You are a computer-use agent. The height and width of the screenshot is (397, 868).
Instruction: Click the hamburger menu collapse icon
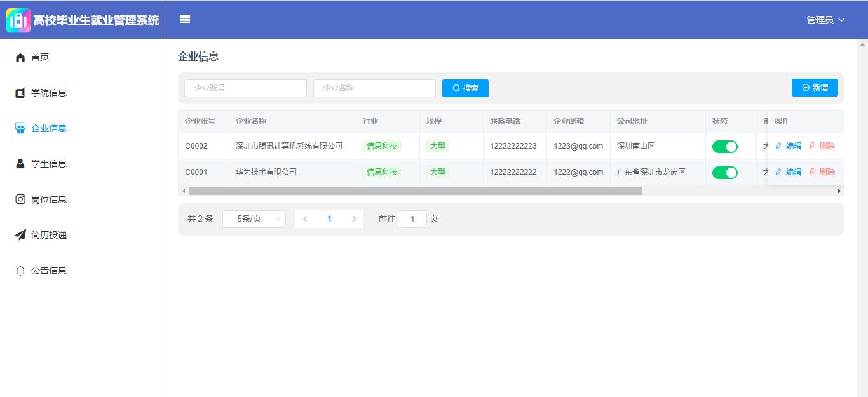185,19
